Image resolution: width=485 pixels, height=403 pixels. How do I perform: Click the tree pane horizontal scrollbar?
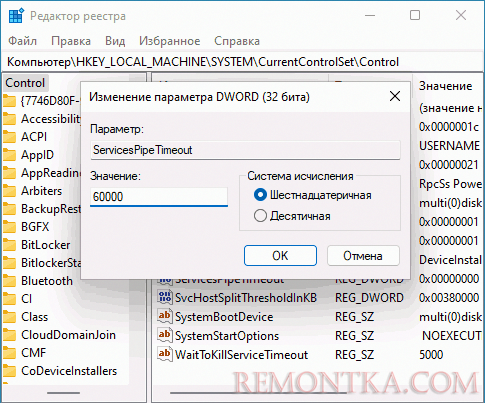[63, 393]
